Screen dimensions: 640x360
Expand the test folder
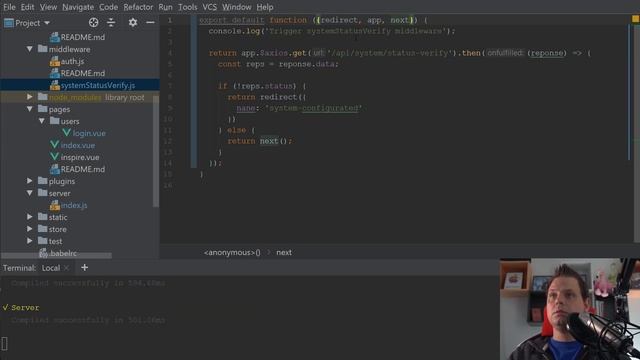29,241
